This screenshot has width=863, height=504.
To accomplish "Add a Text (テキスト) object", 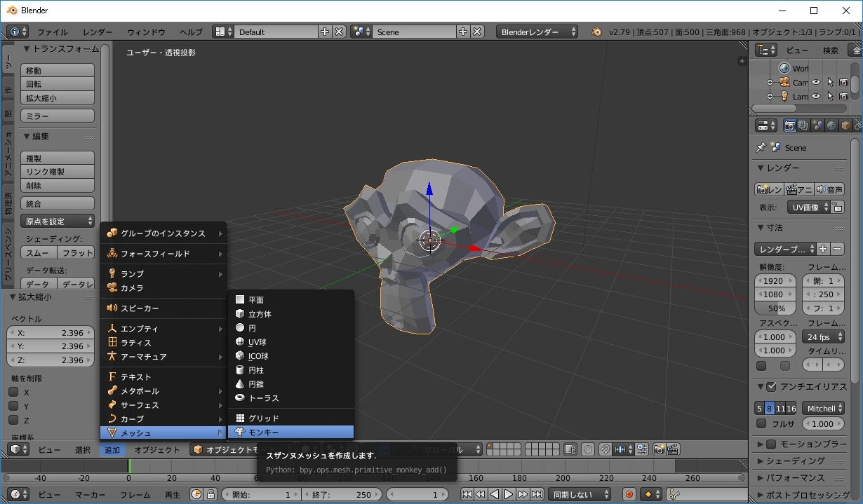I will 163,377.
